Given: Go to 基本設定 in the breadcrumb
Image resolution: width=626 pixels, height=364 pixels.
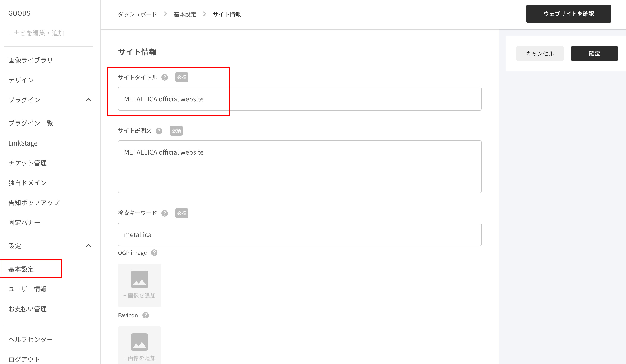Looking at the screenshot, I should (185, 14).
